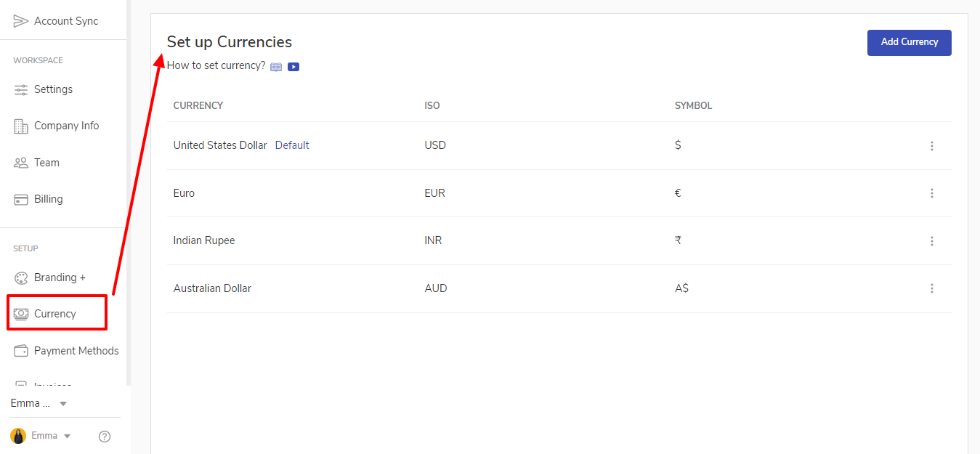This screenshot has height=454, width=980.
Task: Play the how-to currency video icon
Action: 293,67
